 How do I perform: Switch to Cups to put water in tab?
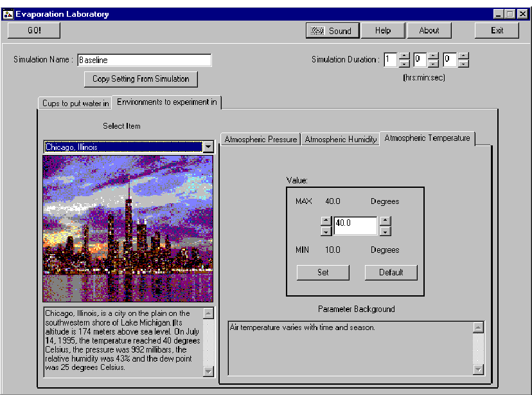75,104
